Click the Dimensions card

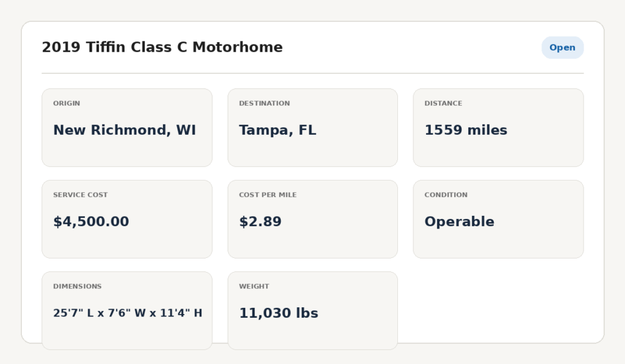tap(127, 310)
